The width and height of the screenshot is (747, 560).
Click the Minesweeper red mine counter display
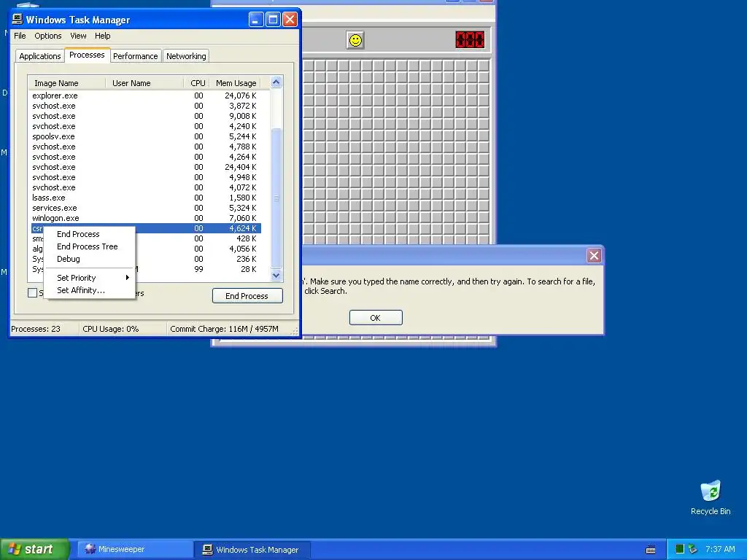point(470,39)
